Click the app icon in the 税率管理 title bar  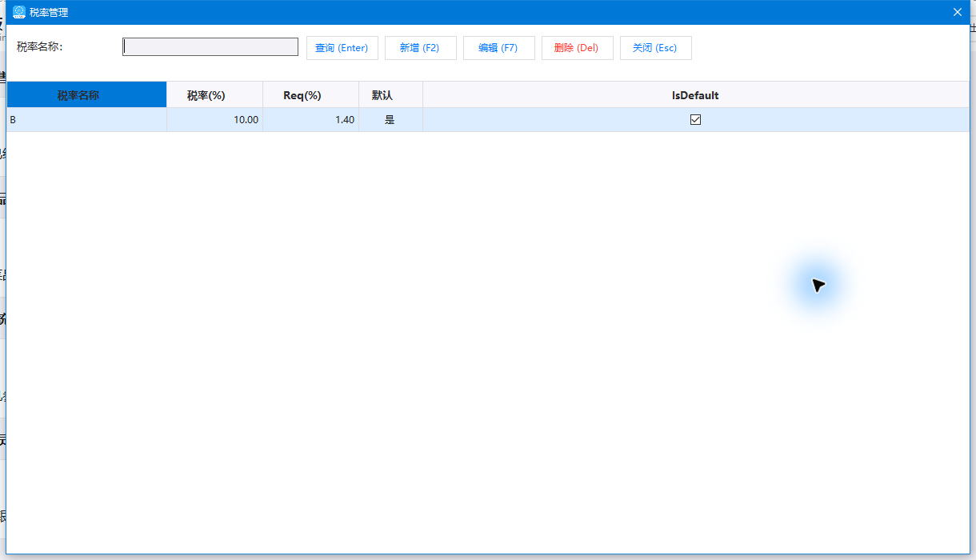point(19,12)
